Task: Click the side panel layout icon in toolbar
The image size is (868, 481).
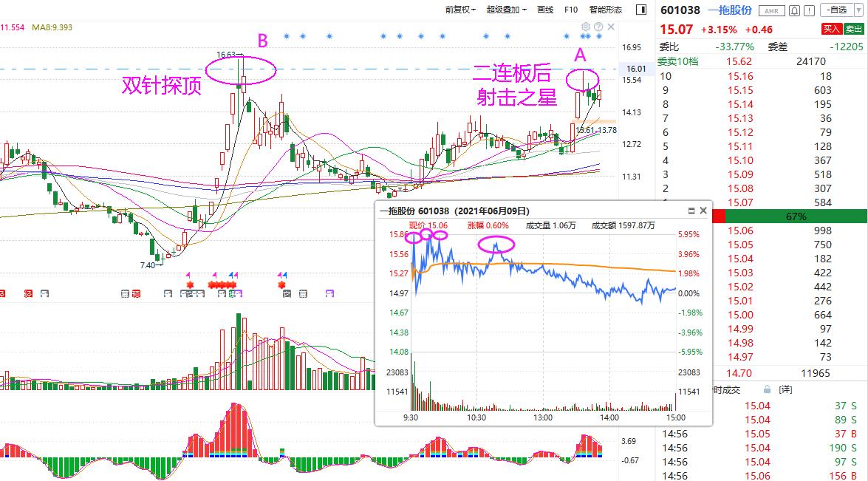Action: pos(640,10)
